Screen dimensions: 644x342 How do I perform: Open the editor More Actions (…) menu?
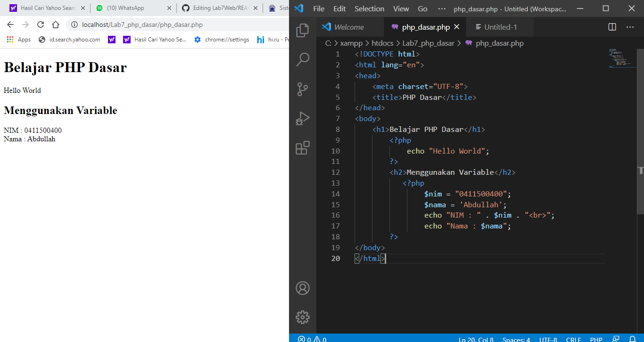(x=630, y=27)
